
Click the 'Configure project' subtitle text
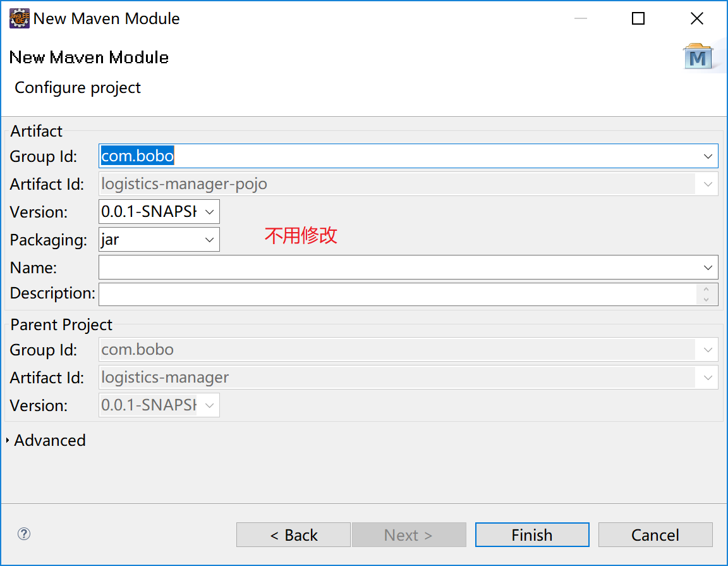pyautogui.click(x=78, y=88)
